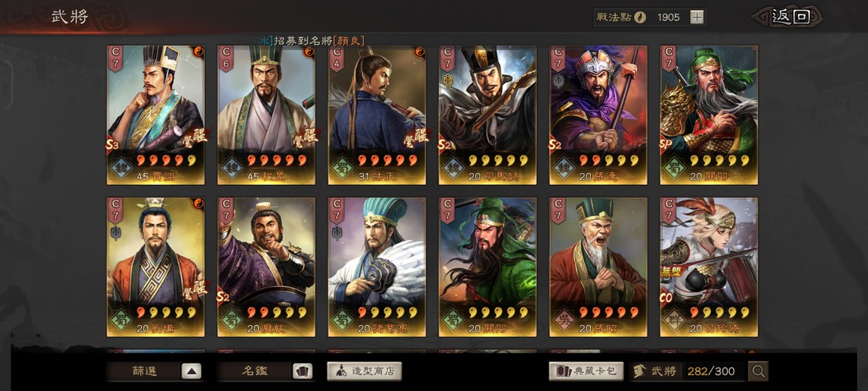This screenshot has width=868, height=391.
Task: Select the 司馬懿 general card
Action: coord(488,115)
